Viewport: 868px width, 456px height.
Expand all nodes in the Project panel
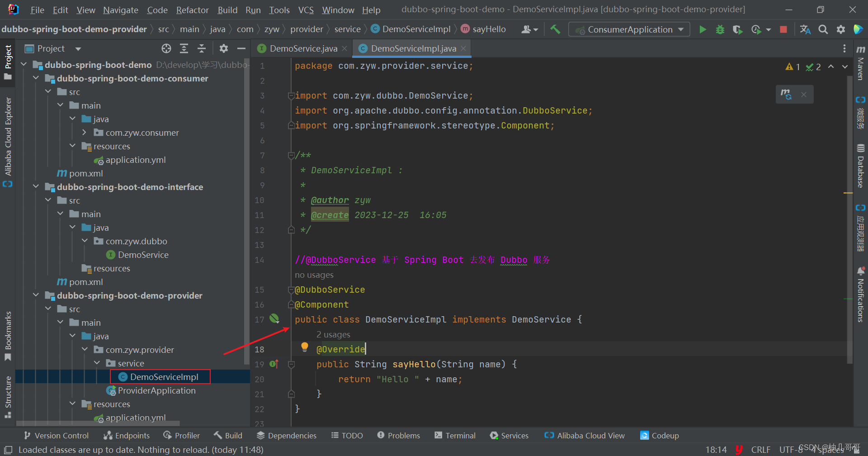tap(184, 48)
